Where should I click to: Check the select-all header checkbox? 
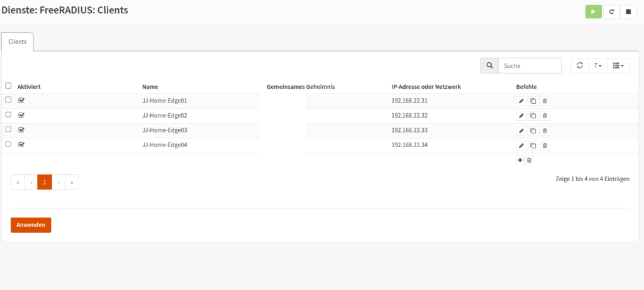tap(8, 86)
